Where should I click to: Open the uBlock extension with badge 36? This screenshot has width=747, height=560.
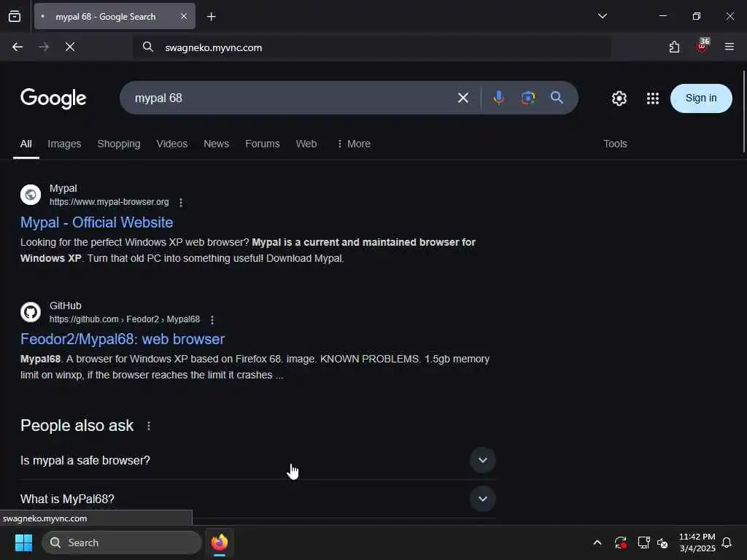coord(703,46)
